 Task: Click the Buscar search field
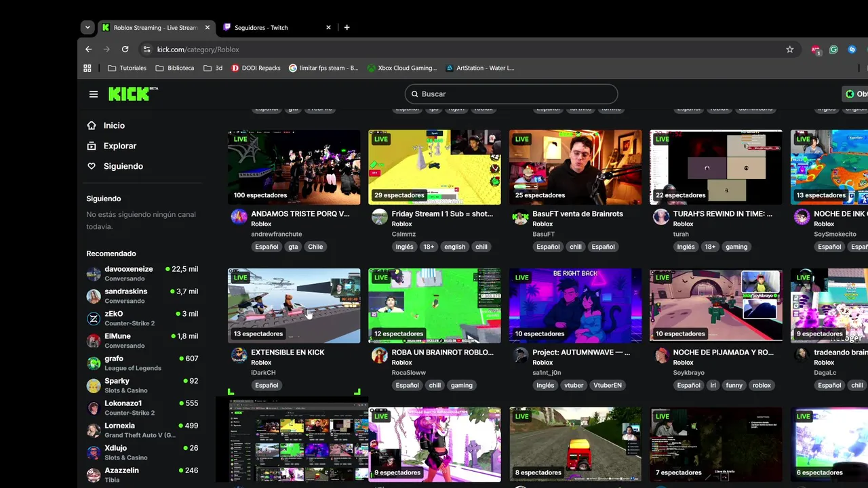(x=511, y=94)
